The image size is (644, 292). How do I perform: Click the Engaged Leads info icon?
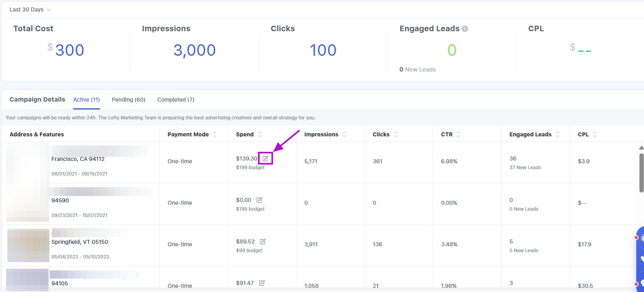[465, 29]
